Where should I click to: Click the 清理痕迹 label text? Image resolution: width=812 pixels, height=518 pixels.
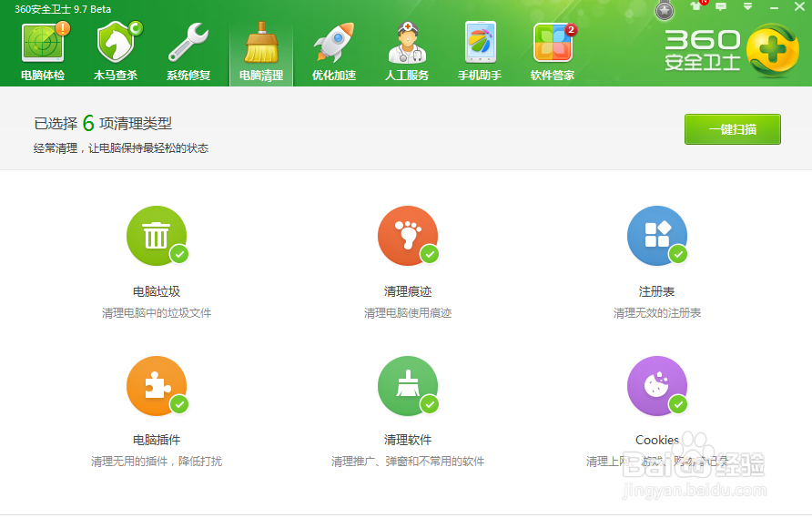tap(408, 291)
